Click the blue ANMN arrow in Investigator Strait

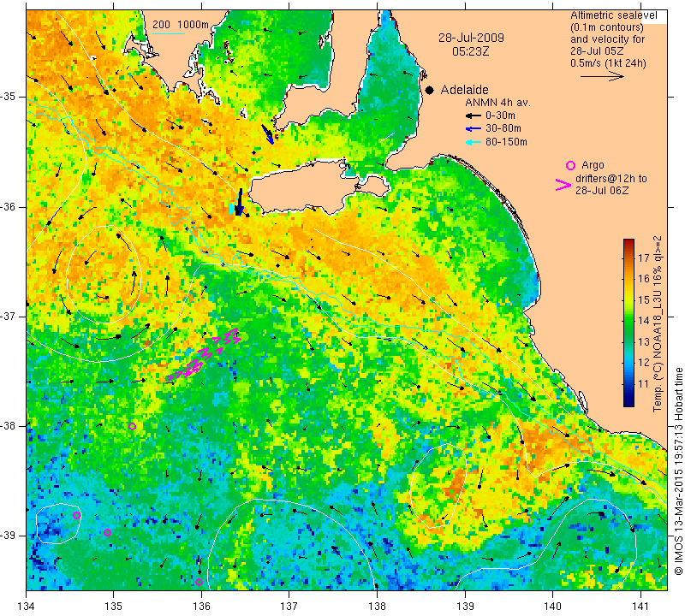pos(267,134)
